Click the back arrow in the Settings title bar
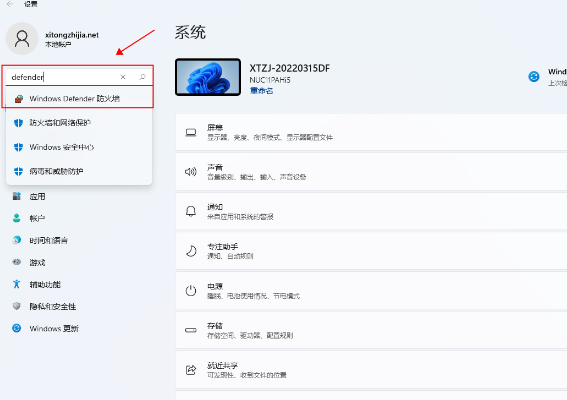 click(10, 4)
